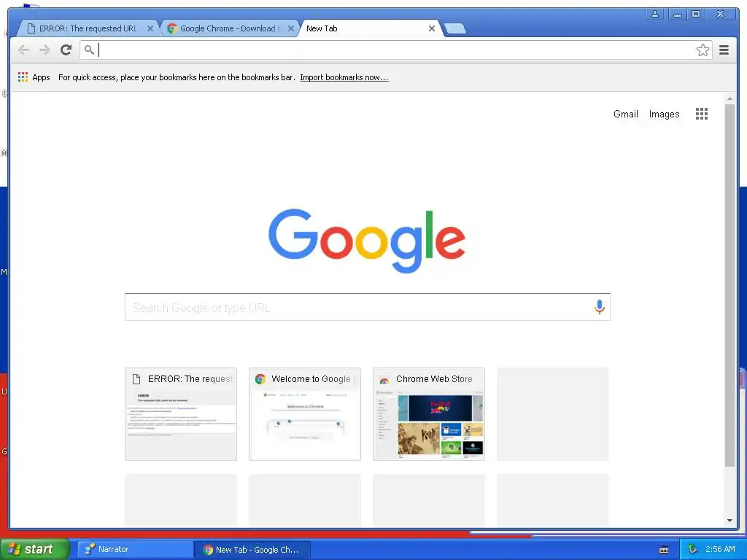Select New Tab - Google Chrome taskbar button
Viewport: 747px width, 560px height.
(x=252, y=550)
